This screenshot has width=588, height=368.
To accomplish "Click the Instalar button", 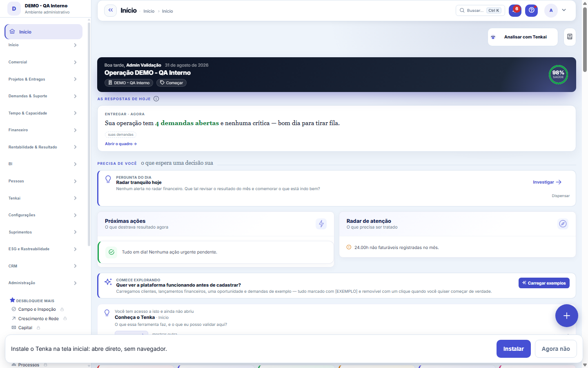I will 514,349.
